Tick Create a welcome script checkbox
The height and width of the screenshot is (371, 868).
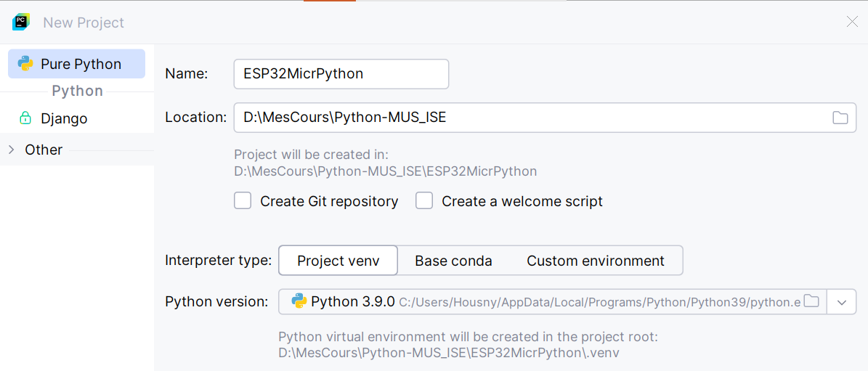point(424,200)
